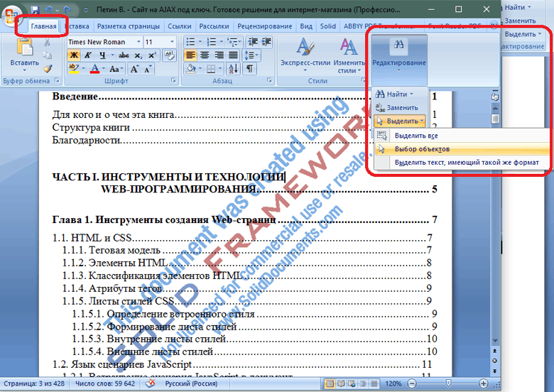
Task: Save document via quick access toolbar
Action: click(x=35, y=10)
